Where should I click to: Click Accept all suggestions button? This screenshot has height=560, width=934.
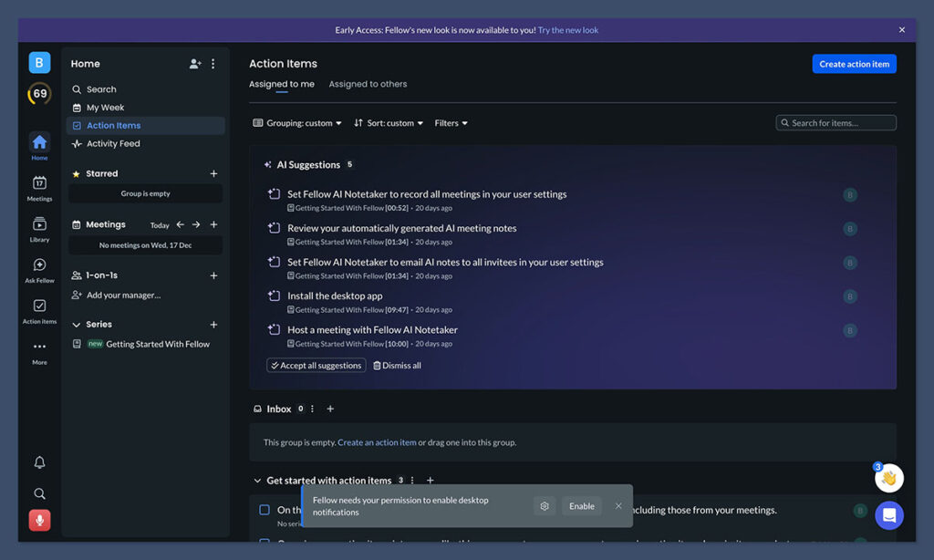coord(316,366)
